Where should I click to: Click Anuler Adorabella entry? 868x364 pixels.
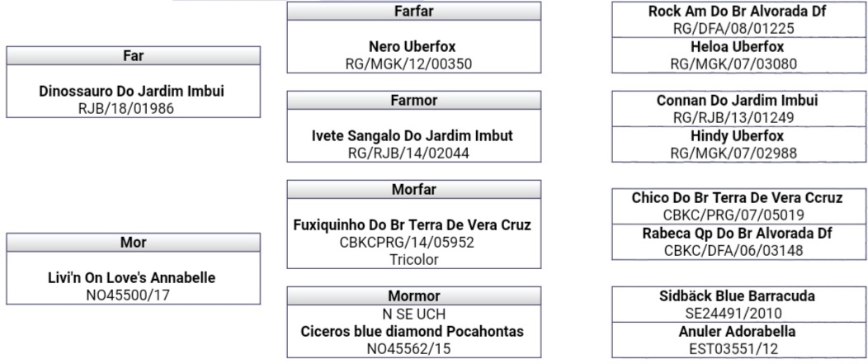[738, 331]
